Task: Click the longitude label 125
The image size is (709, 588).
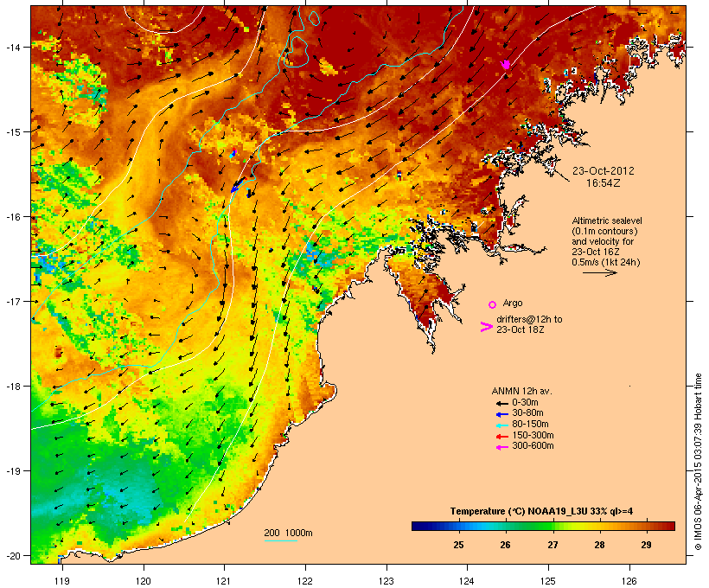Action: click(x=548, y=581)
